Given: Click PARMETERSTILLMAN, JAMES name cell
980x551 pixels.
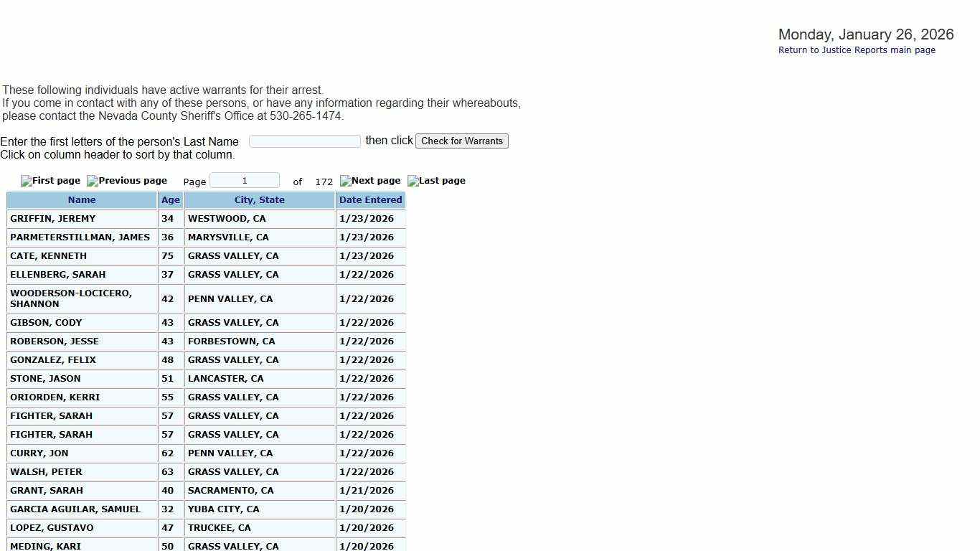Looking at the screenshot, I should [x=80, y=237].
